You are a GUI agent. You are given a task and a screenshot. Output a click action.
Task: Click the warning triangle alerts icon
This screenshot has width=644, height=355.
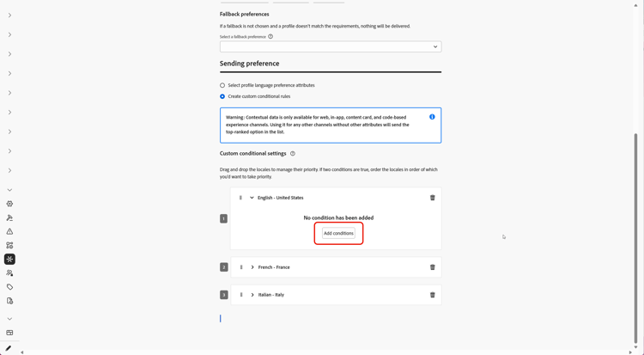[x=9, y=231]
